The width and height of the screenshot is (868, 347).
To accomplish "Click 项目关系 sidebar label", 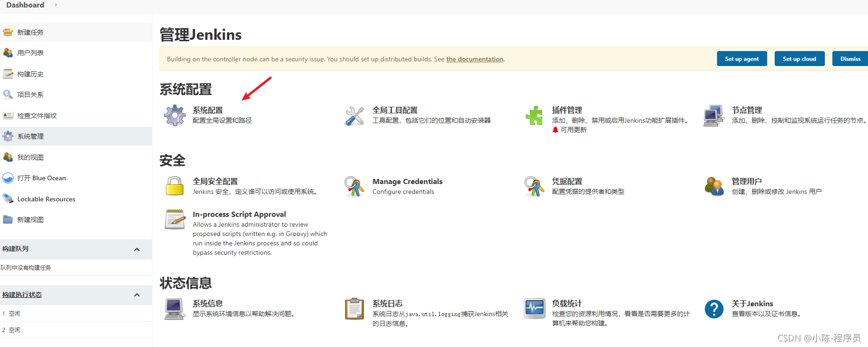I will click(x=30, y=95).
